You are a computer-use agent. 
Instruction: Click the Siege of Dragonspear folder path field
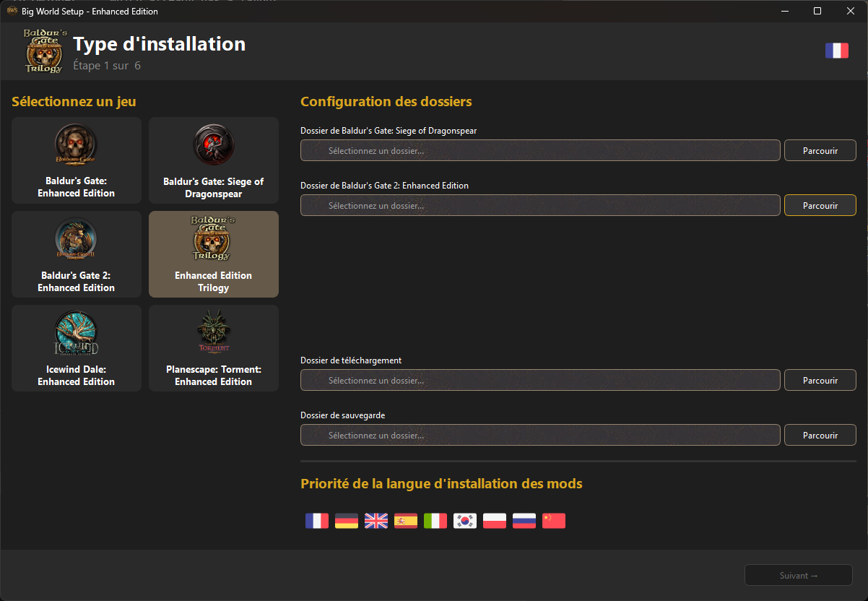pyautogui.click(x=540, y=151)
